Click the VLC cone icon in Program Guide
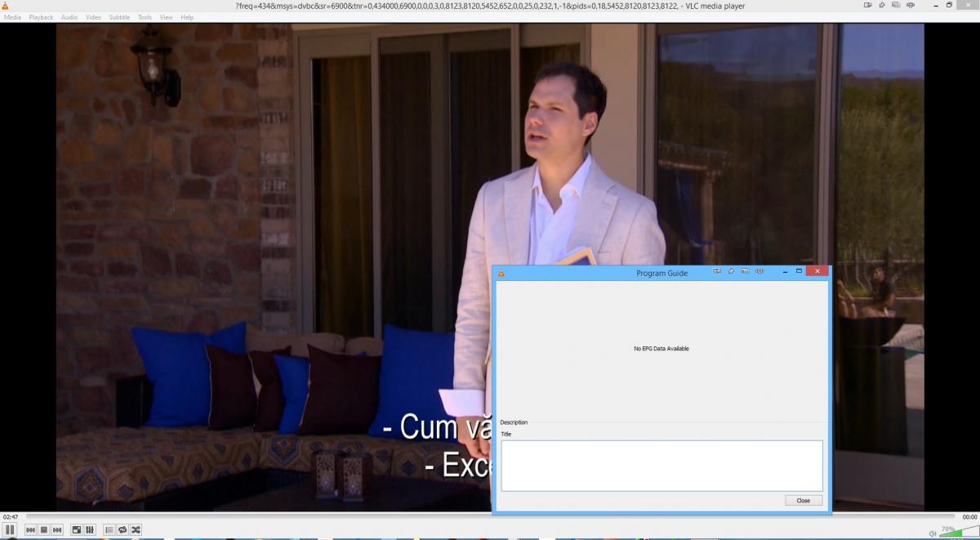 point(501,273)
